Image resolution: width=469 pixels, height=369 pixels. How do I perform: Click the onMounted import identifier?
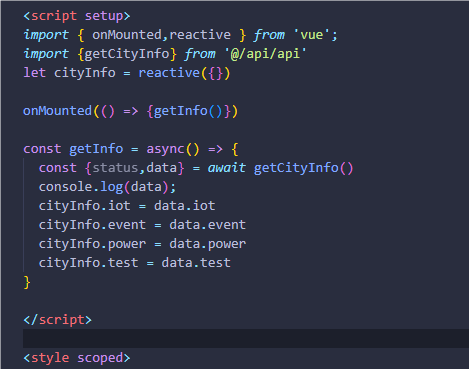127,35
